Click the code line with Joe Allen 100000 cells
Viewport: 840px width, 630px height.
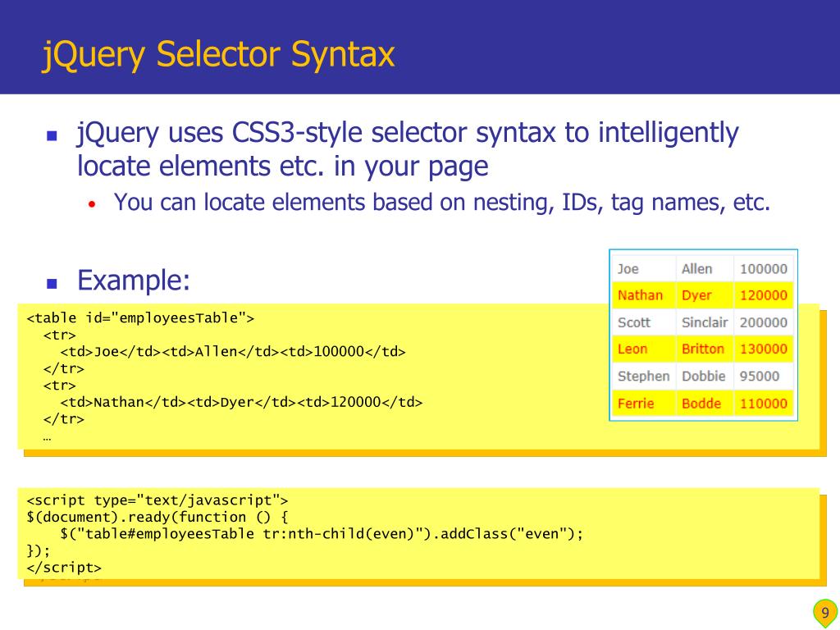pos(233,351)
